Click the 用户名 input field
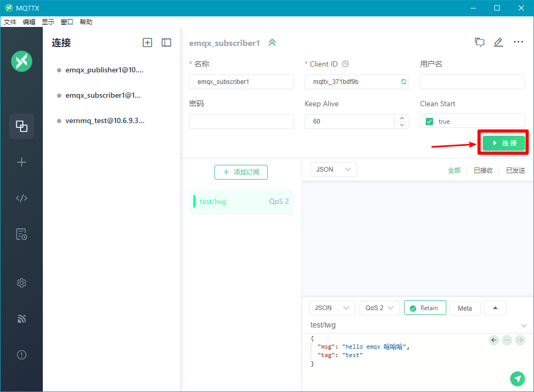 (472, 82)
